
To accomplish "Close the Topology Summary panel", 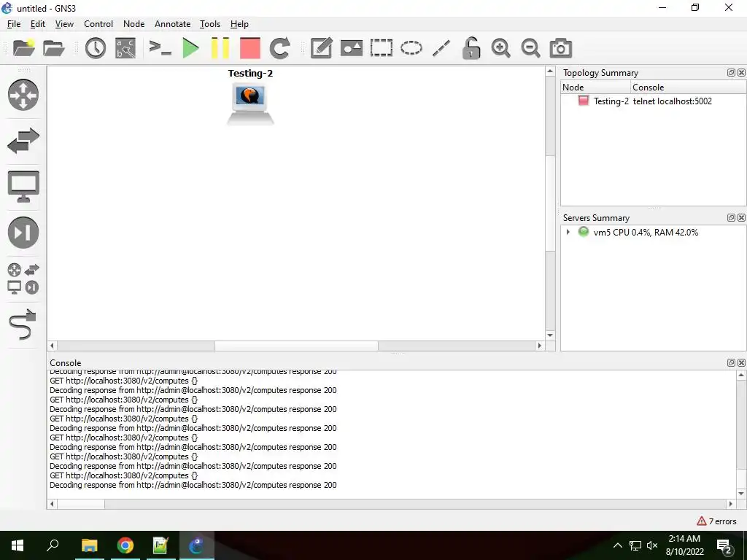I will click(x=741, y=72).
